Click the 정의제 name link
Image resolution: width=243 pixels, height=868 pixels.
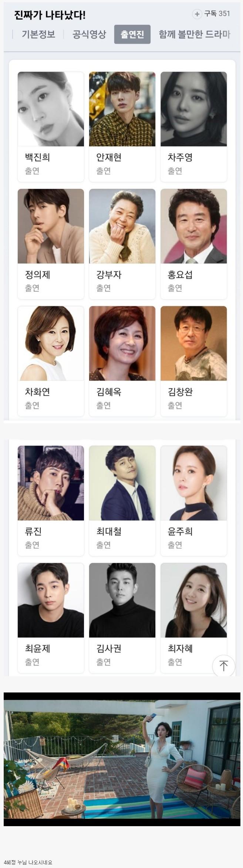point(37,274)
